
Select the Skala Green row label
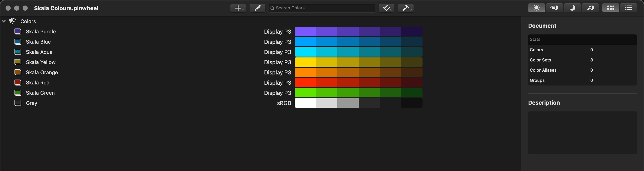click(x=40, y=93)
